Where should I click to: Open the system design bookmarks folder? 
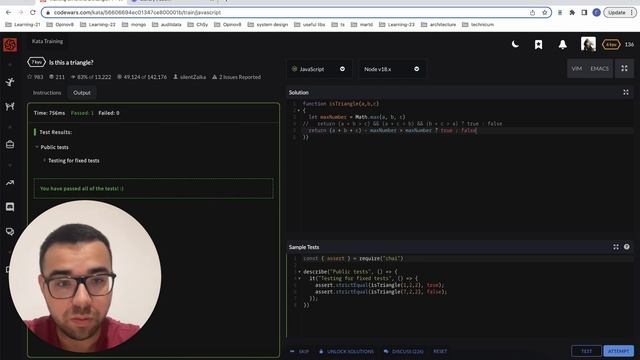coord(268,24)
